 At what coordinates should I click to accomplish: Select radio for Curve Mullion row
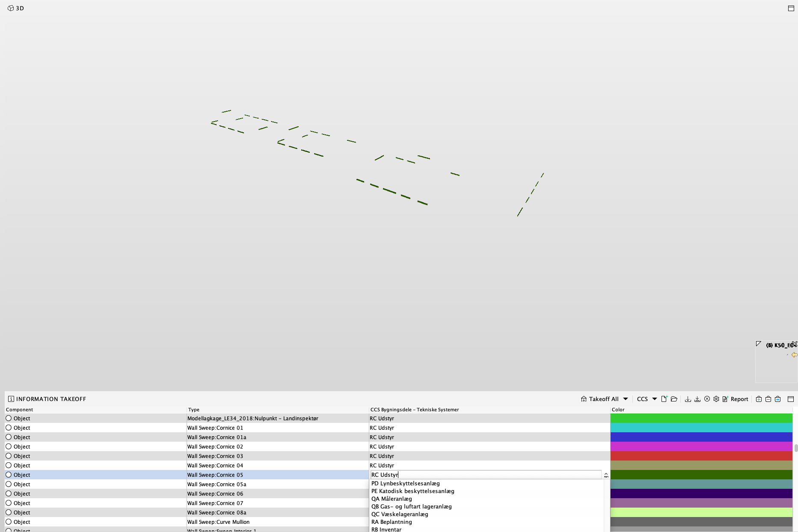point(9,522)
